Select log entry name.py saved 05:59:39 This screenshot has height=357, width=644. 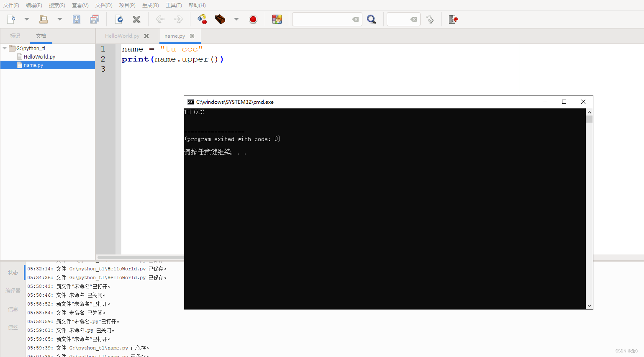point(88,348)
